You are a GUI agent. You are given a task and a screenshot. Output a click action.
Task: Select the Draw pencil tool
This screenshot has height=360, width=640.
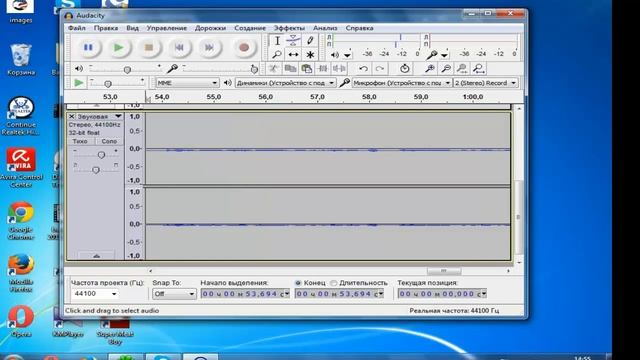pos(310,40)
